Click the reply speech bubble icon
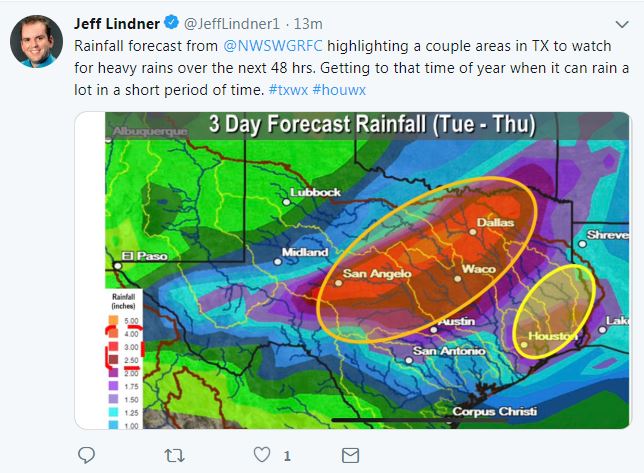Viewport: 644px width, 473px height. tap(86, 455)
